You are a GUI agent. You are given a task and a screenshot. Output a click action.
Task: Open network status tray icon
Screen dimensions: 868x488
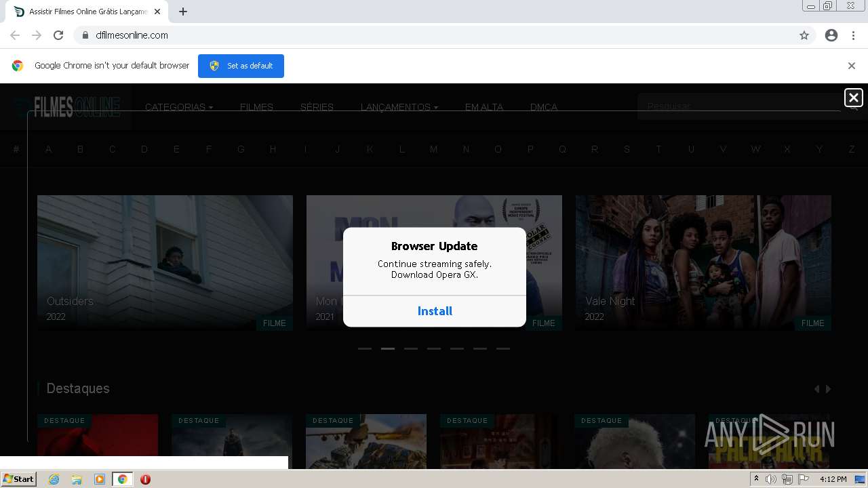[787, 479]
